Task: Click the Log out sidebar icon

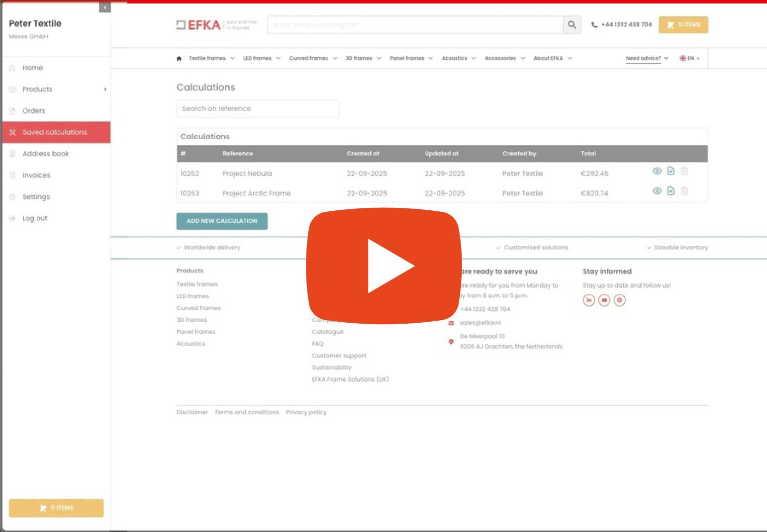Action: 12,218
